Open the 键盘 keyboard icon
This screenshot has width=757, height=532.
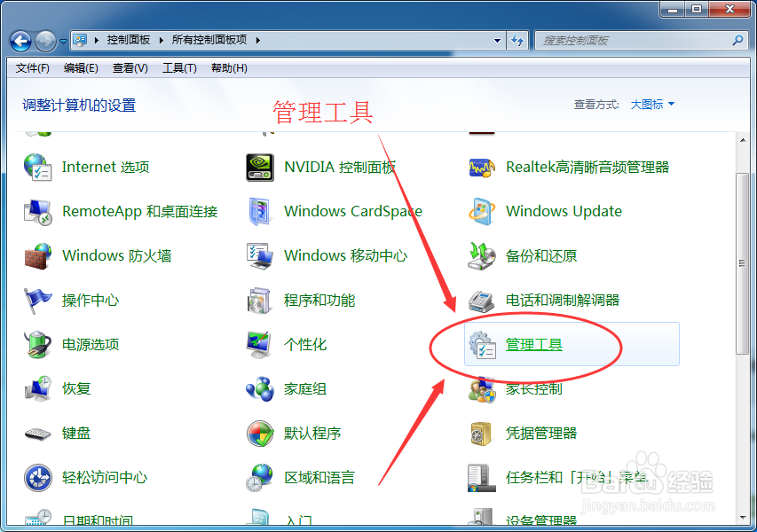[38, 434]
